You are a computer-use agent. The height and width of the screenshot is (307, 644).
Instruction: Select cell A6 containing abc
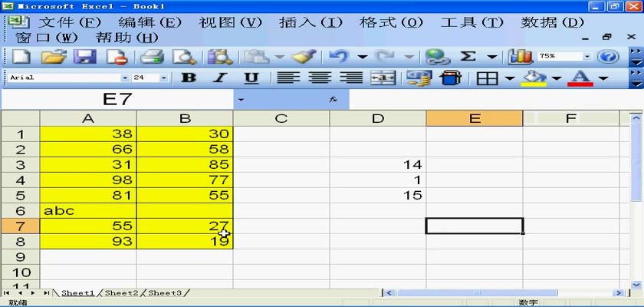88,210
